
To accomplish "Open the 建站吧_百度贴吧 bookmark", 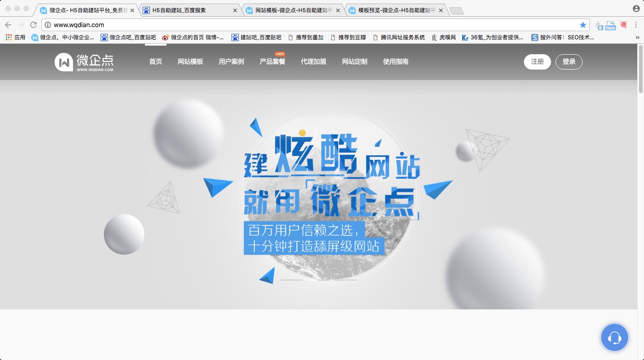I will [256, 37].
